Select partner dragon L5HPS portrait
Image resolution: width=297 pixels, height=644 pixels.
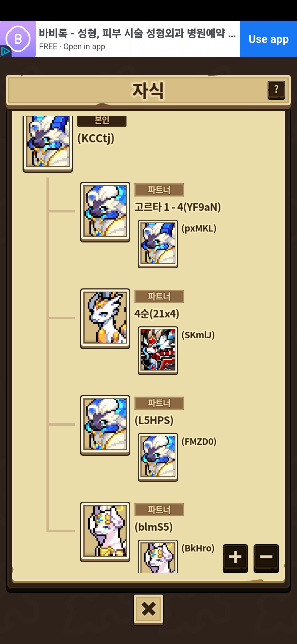point(105,425)
